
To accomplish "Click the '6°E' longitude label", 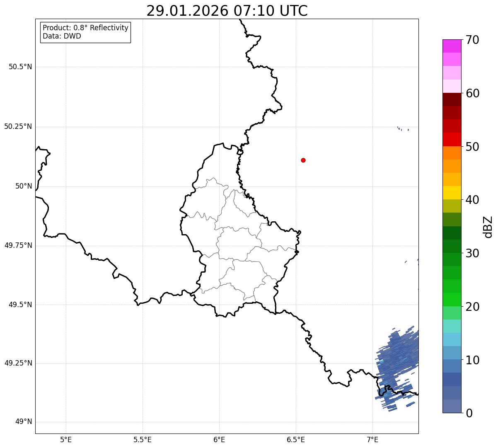I will coord(219,439).
